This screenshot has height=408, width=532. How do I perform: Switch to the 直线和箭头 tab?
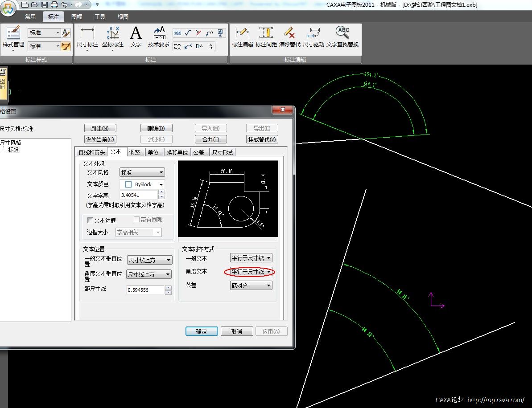coord(91,152)
